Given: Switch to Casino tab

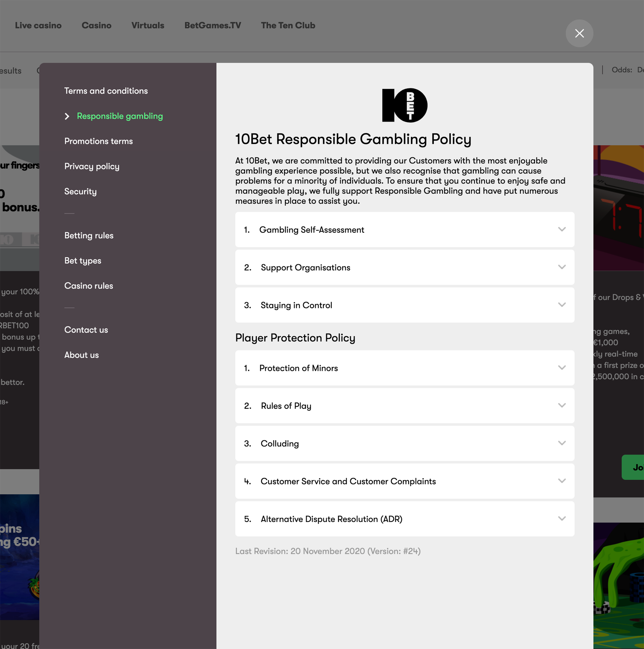Looking at the screenshot, I should point(97,25).
